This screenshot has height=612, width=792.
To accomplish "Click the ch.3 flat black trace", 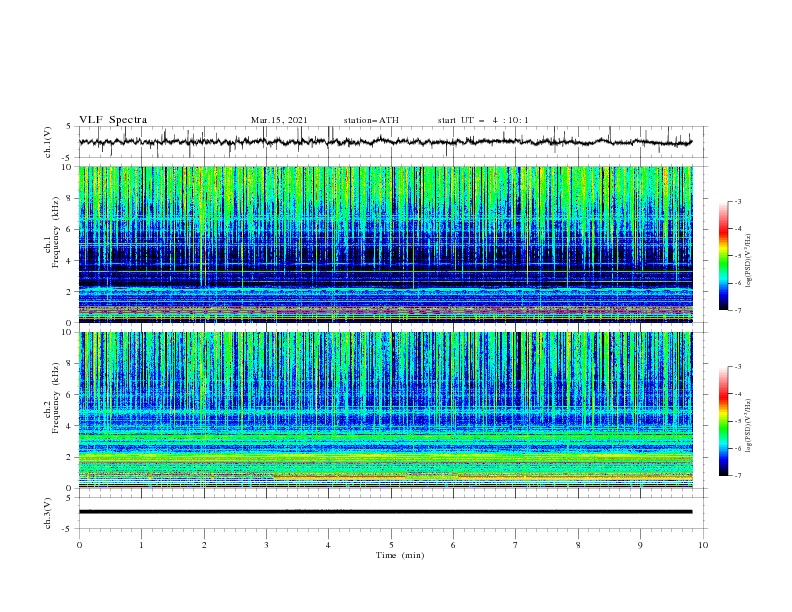I will pos(385,512).
